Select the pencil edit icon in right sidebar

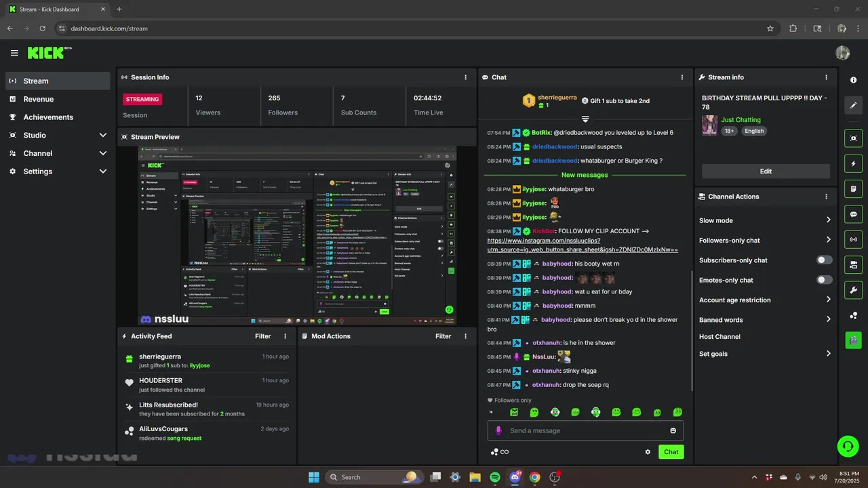tap(853, 105)
